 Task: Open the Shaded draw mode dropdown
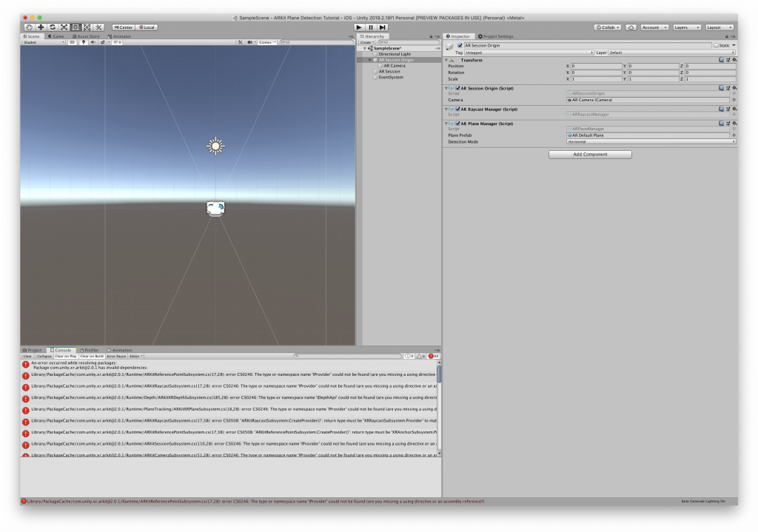[x=44, y=42]
